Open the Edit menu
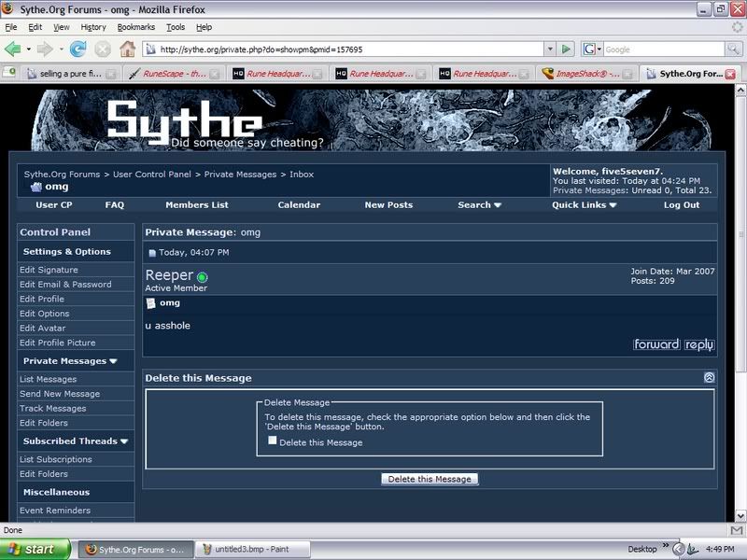 pos(35,27)
